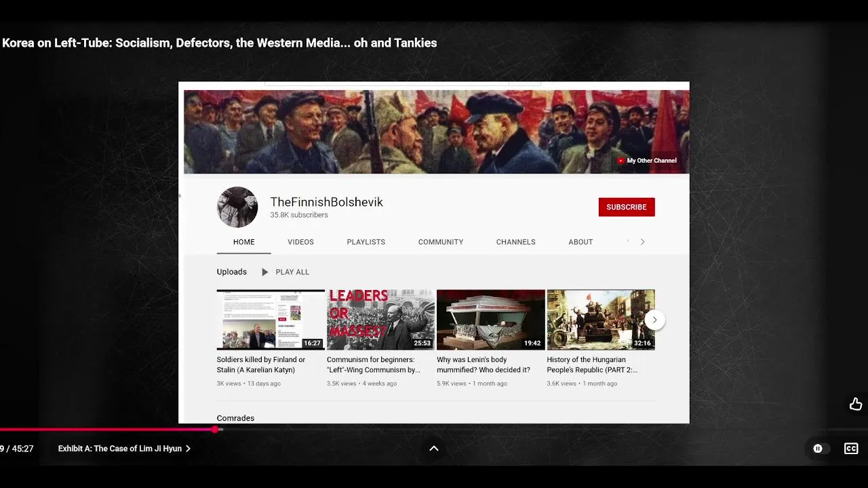Show more tabs with right chevron
The image size is (868, 488).
pyautogui.click(x=642, y=242)
